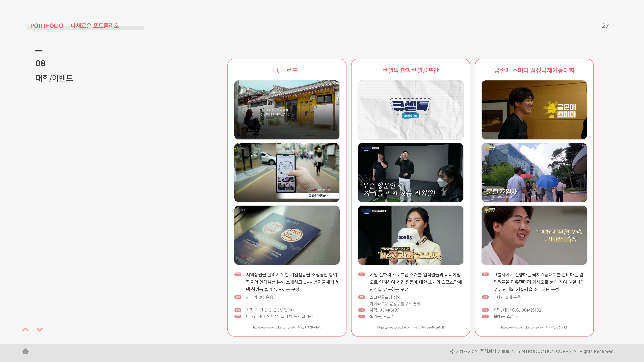This screenshot has height=362, width=644.
Task: Open the New 로고 골프모자 thumbnail
Action: (410, 235)
